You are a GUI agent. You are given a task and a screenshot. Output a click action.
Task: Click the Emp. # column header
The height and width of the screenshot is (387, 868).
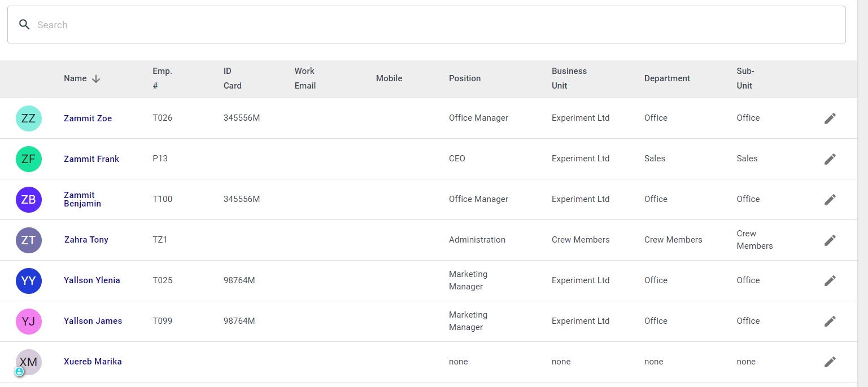click(162, 78)
